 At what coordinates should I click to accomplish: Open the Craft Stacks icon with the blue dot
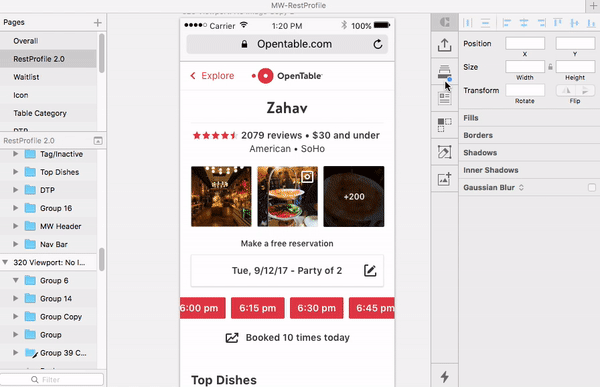coord(445,72)
